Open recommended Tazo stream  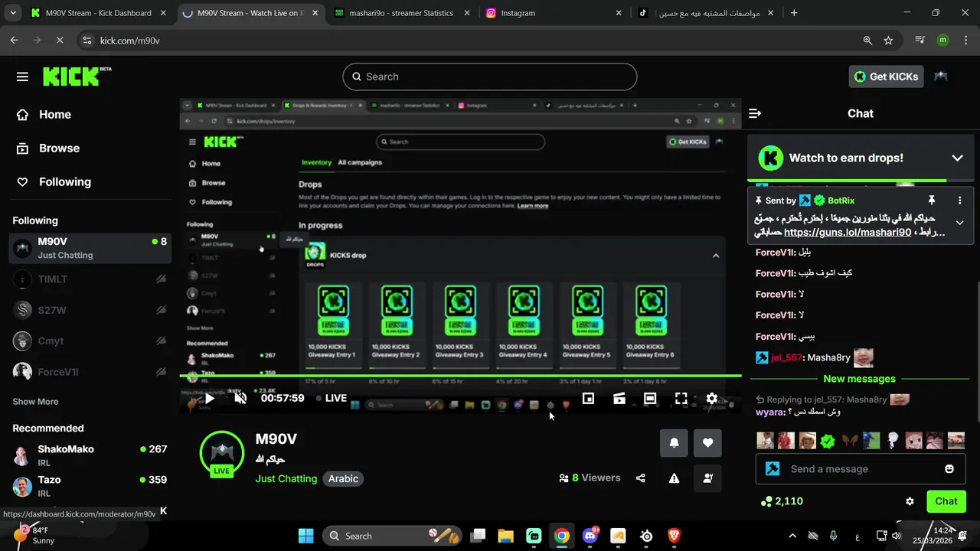pos(90,486)
